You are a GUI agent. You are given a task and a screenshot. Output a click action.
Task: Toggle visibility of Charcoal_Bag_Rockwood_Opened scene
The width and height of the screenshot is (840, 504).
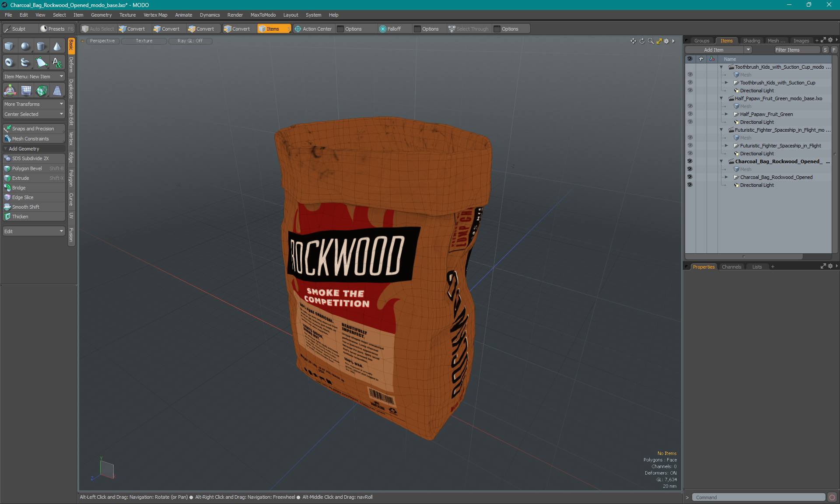pos(690,161)
